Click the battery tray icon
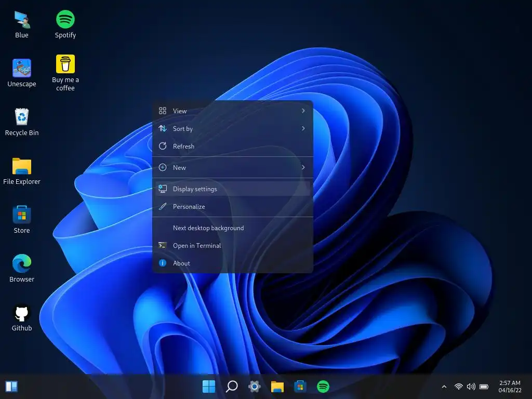532x399 pixels. (x=484, y=387)
